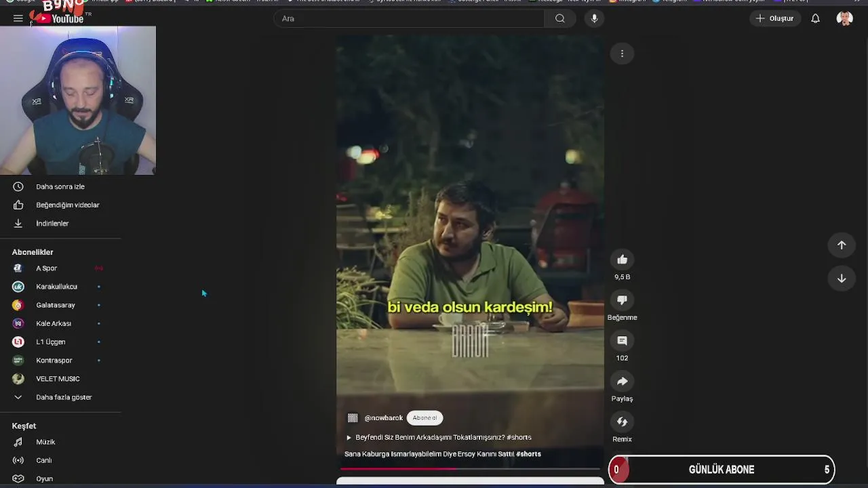Click the #shorts hashtag in the title
Image resolution: width=868 pixels, height=488 pixels.
528,454
